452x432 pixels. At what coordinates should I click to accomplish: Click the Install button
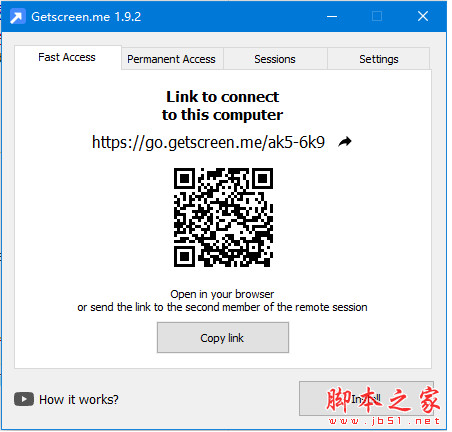(366, 398)
